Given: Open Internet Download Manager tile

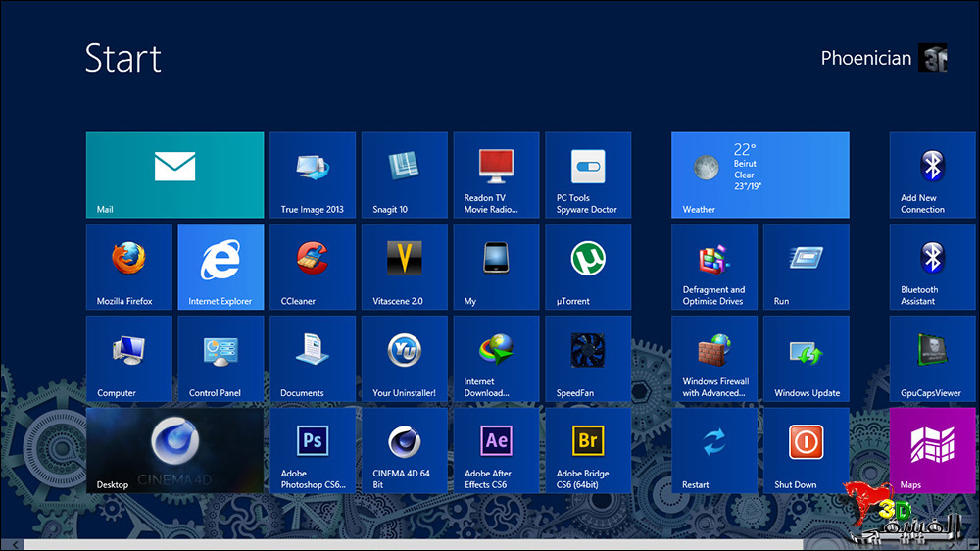Looking at the screenshot, I should point(496,359).
